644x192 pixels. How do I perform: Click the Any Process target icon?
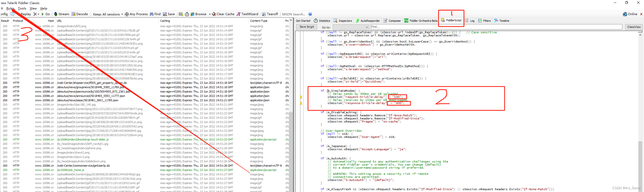127,14
